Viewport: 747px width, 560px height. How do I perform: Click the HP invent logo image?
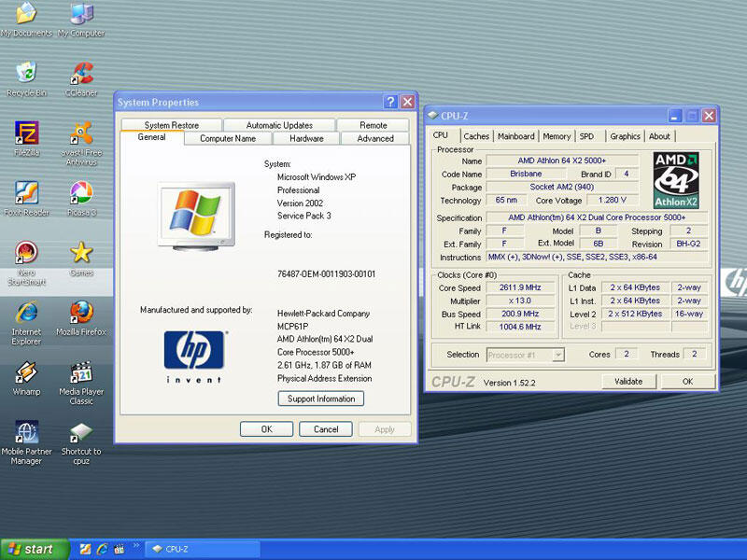[x=194, y=357]
